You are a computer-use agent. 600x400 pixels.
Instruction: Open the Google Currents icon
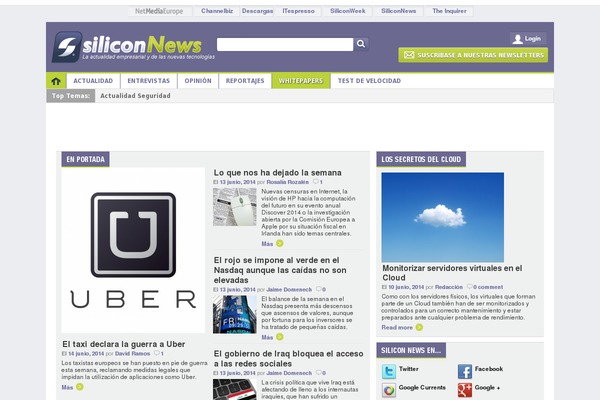pos(389,390)
